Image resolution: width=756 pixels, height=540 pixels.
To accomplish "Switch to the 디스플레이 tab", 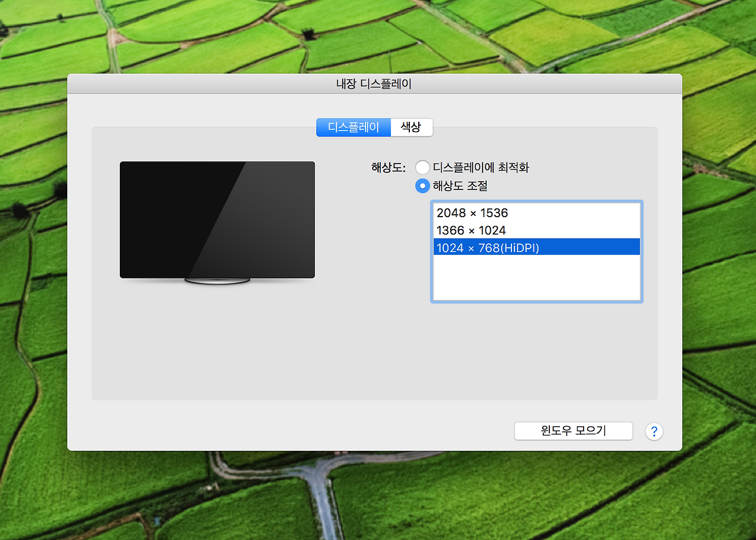I will click(353, 127).
